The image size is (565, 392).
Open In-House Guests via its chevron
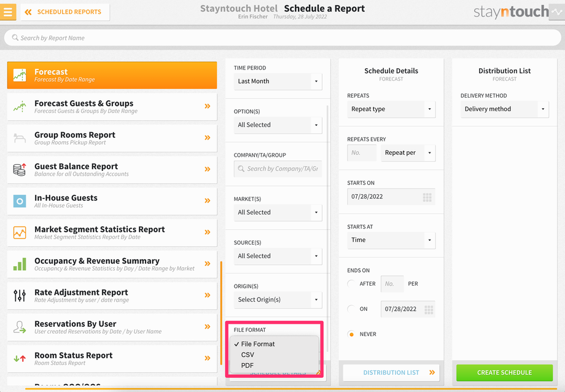pos(208,200)
